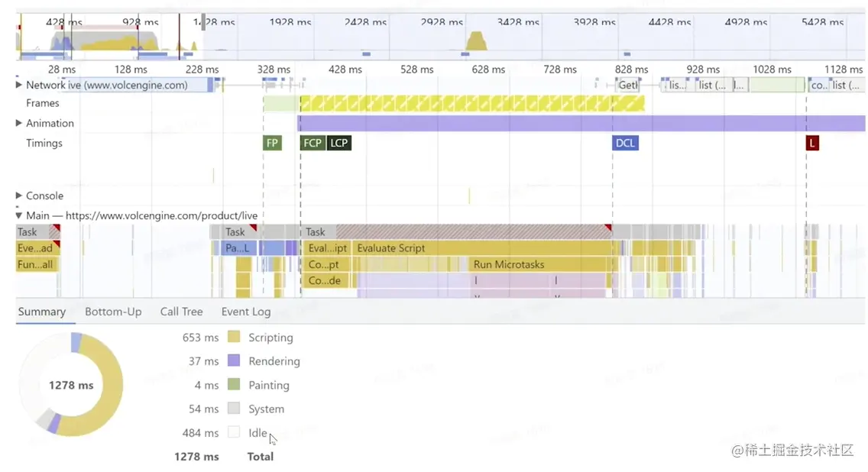Select the first Task bar in Main
This screenshot has width=868, height=472.
tap(37, 232)
